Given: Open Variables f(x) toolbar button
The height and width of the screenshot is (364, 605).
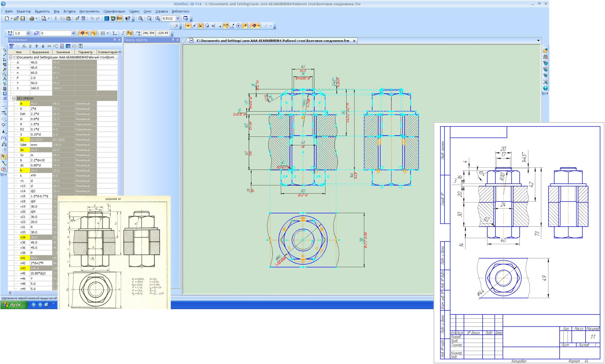Looking at the screenshot, I should coord(119,18).
